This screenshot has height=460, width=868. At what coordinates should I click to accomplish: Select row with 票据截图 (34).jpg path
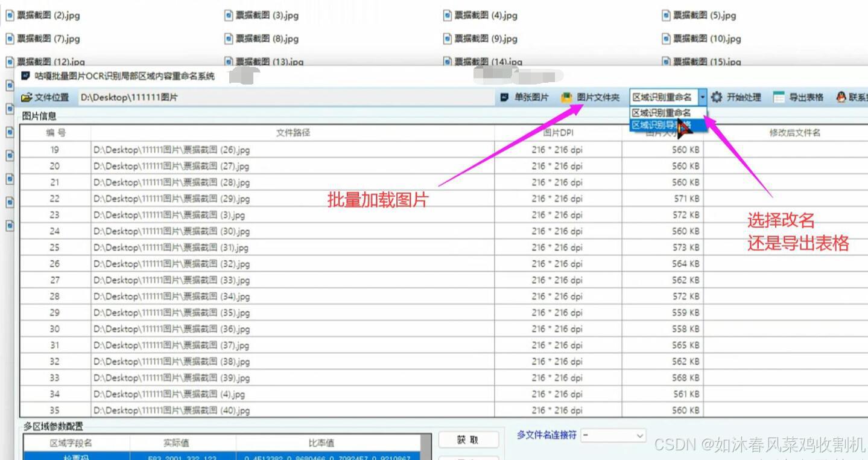coord(444,296)
